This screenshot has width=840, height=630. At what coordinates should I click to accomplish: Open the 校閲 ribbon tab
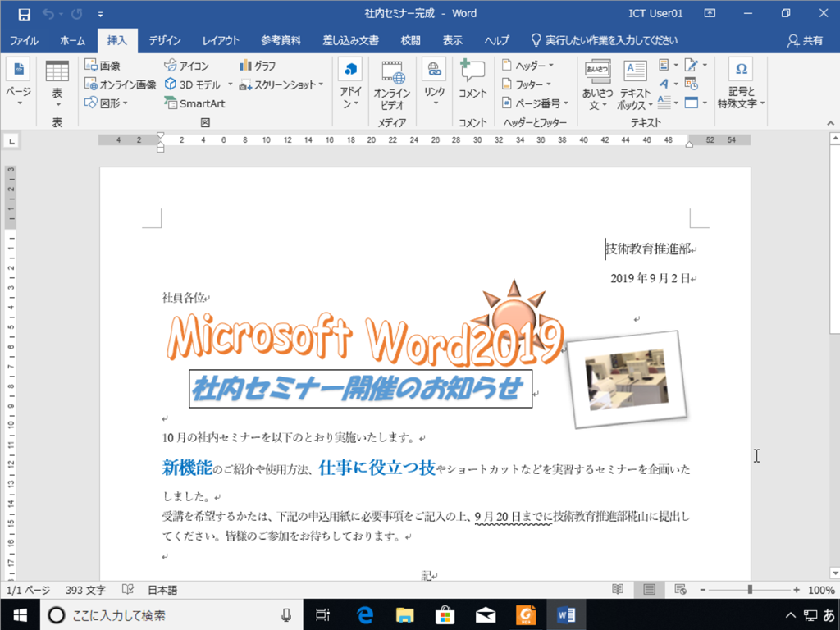point(409,39)
